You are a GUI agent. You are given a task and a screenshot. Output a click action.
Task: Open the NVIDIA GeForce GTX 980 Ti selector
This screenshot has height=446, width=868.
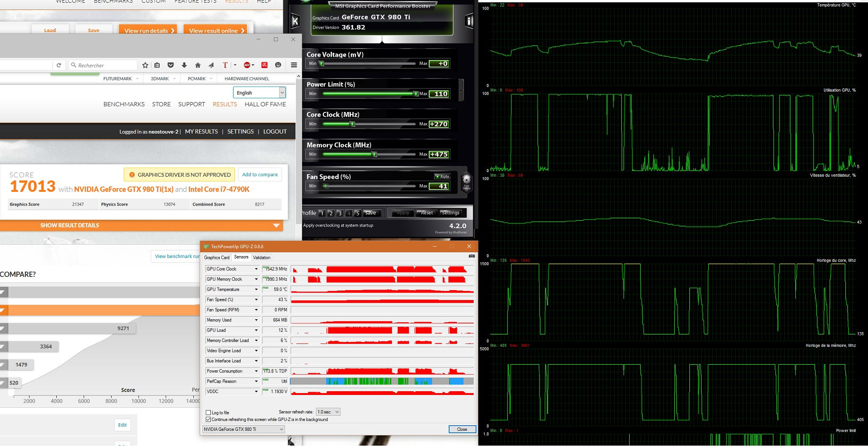pos(243,429)
